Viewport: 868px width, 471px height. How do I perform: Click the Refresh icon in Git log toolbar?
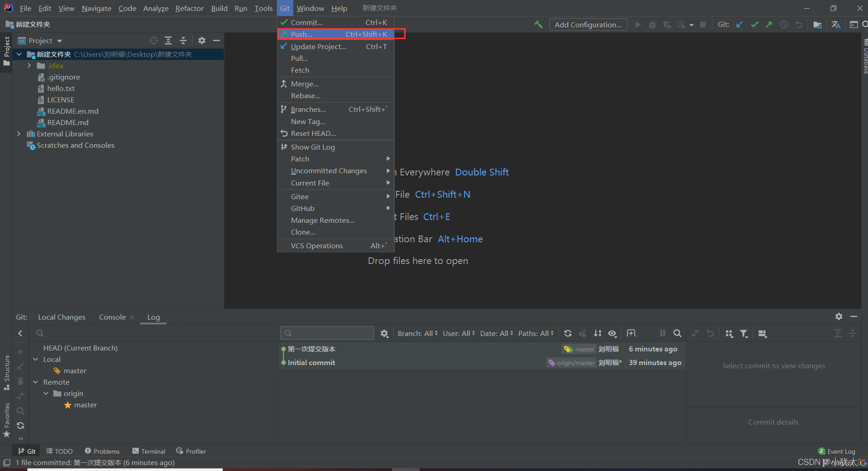pyautogui.click(x=568, y=333)
